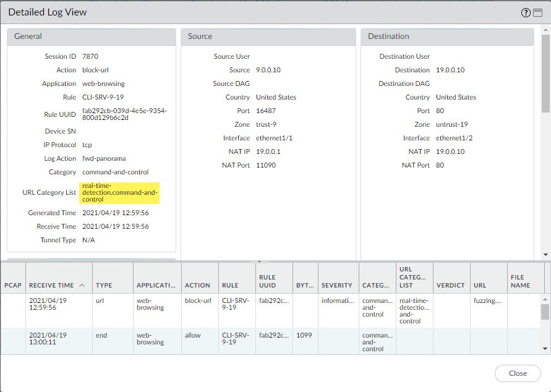Click the Close button
Screen dimensions: 551x392
tap(517, 373)
